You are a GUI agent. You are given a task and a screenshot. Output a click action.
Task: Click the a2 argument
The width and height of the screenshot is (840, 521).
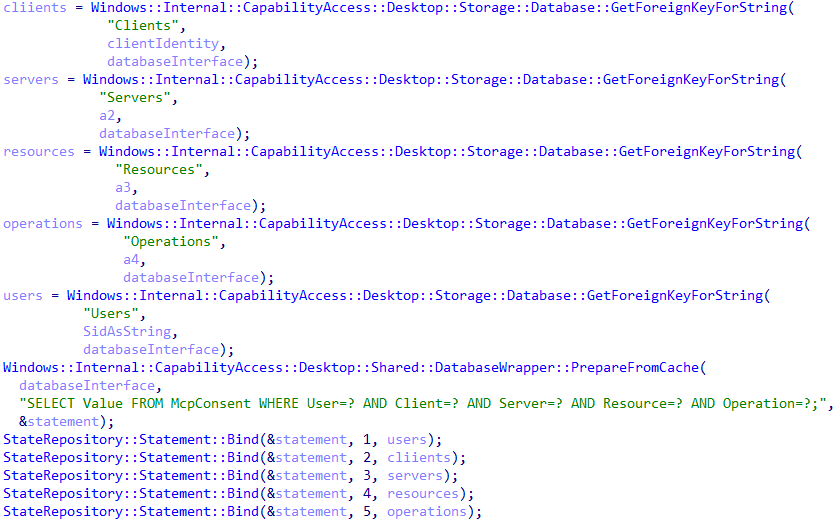(x=107, y=115)
